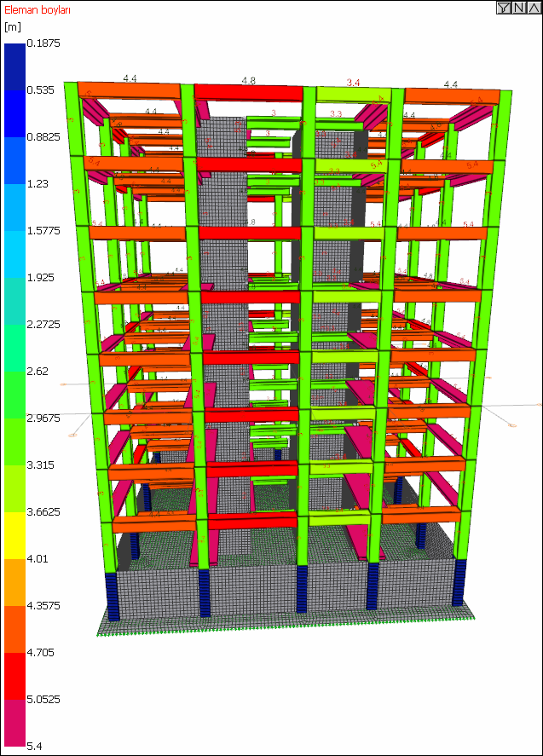
Task: Pick the yellow-green 3.315–3.6625 legend band
Action: (x=15, y=488)
